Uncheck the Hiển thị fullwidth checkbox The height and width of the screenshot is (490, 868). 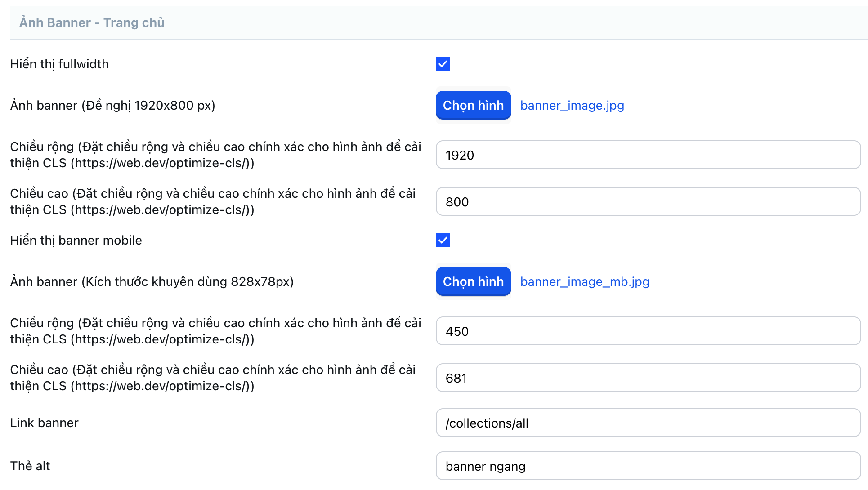tap(443, 64)
